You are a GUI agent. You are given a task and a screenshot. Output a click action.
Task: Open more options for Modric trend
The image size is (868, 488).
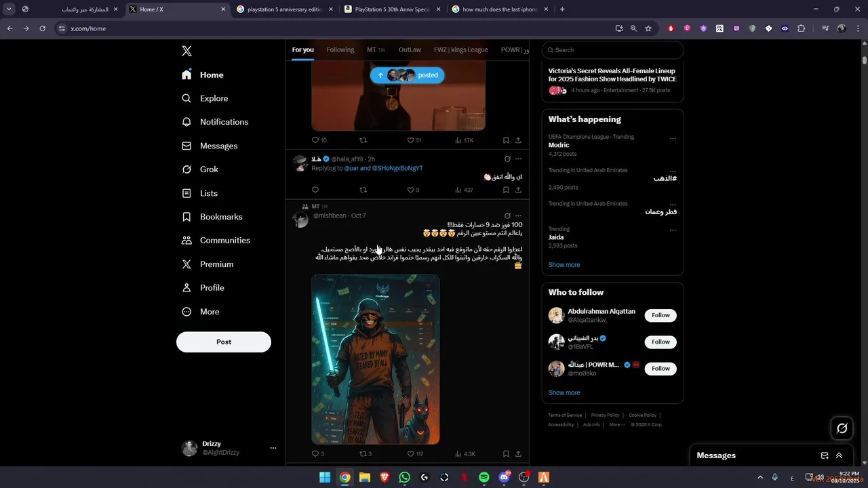[x=673, y=138]
